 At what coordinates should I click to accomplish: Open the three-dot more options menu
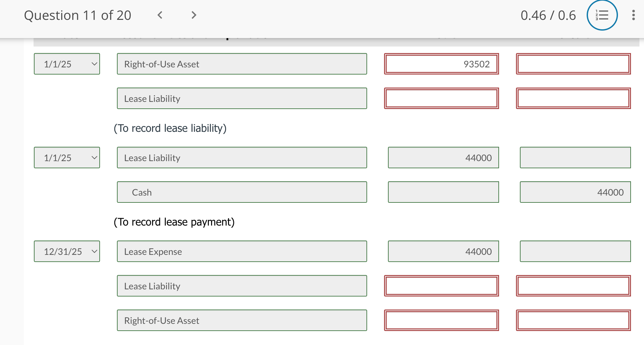(x=633, y=15)
